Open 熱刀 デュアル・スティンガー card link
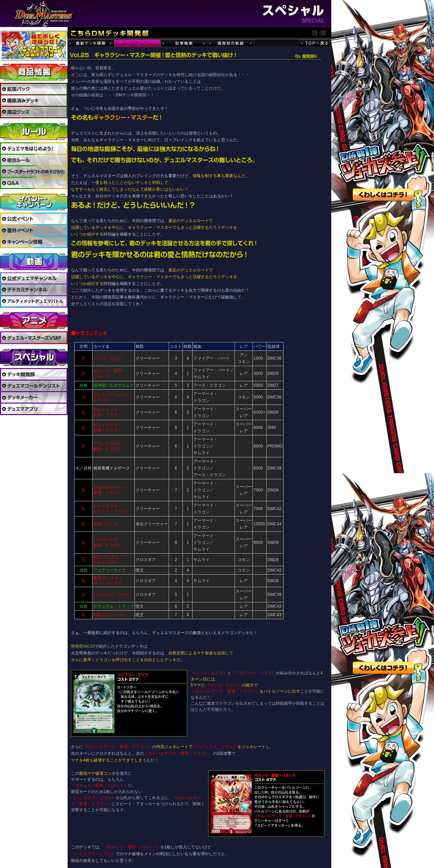 [x=107, y=560]
